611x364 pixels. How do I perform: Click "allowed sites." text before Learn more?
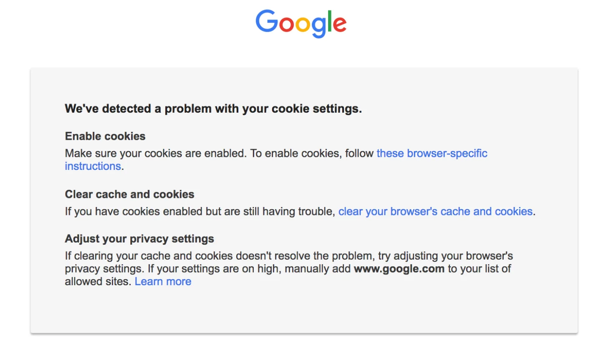pos(98,281)
